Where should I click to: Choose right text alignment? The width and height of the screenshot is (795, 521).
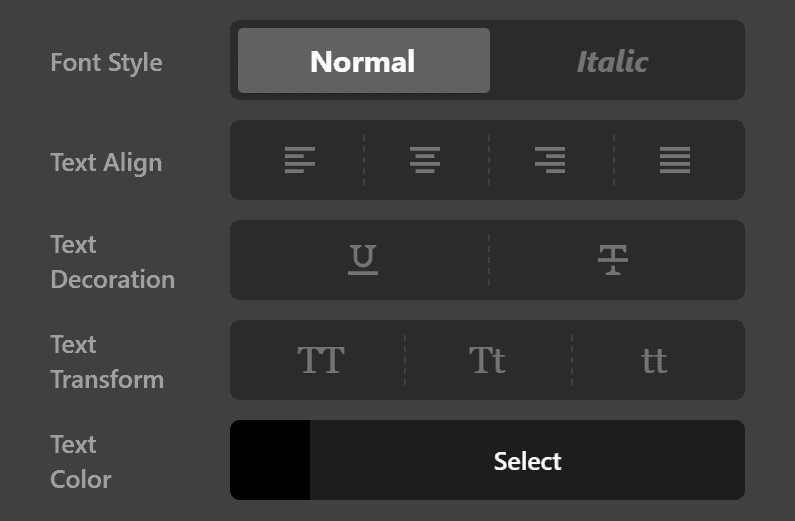coord(550,160)
